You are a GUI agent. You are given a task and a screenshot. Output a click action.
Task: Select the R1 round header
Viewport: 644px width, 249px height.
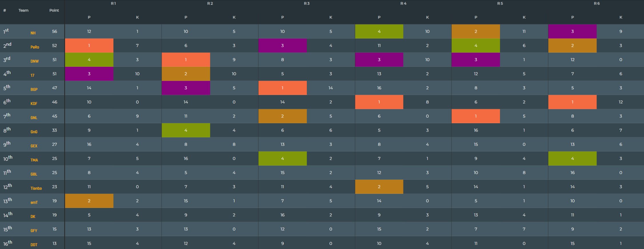pyautogui.click(x=113, y=3)
